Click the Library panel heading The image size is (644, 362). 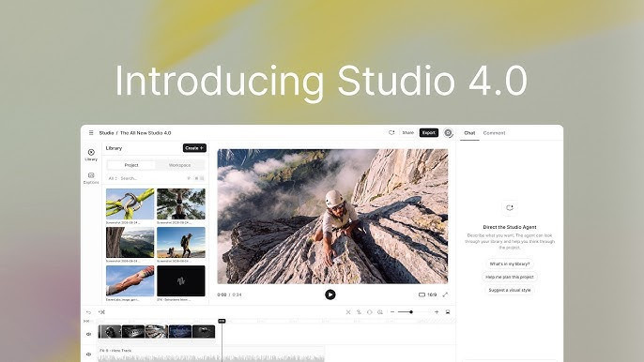(x=114, y=148)
